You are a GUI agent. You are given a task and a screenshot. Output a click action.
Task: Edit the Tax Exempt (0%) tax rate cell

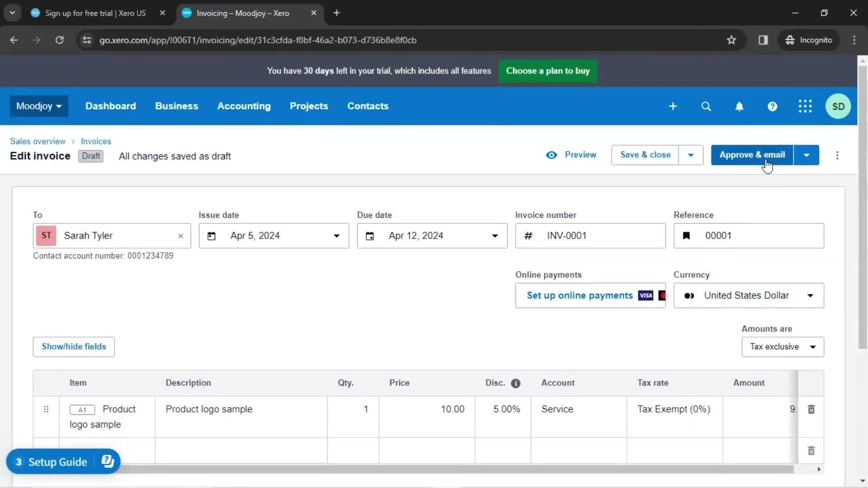[675, 417]
